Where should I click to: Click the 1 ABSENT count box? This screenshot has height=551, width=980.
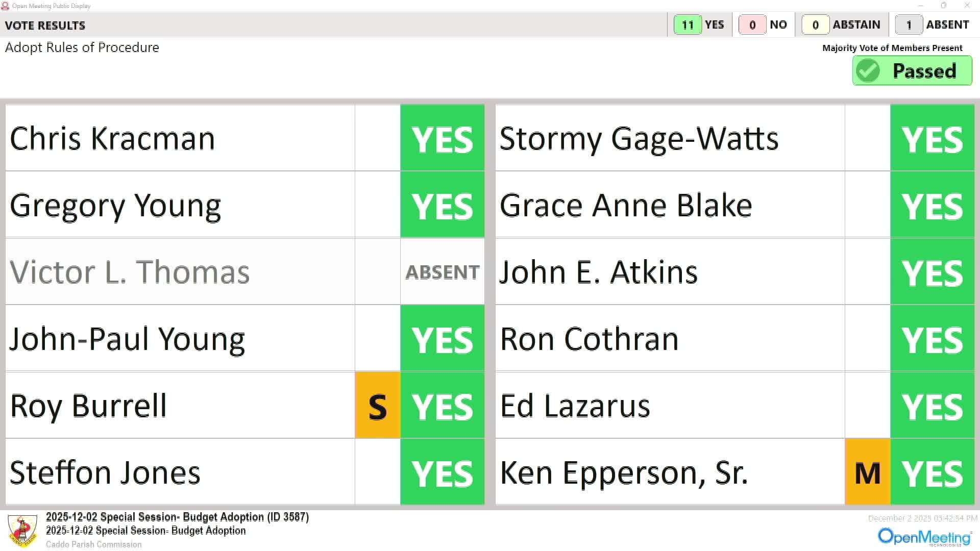[x=909, y=24]
